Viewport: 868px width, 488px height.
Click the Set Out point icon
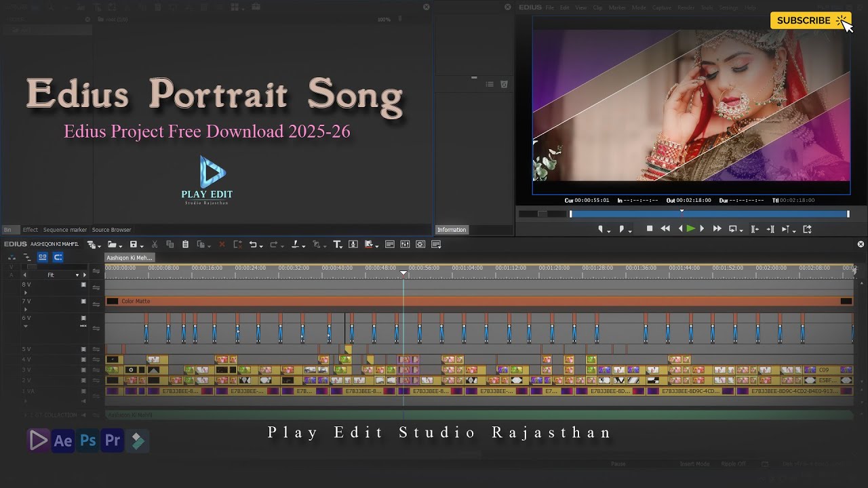[x=622, y=229]
